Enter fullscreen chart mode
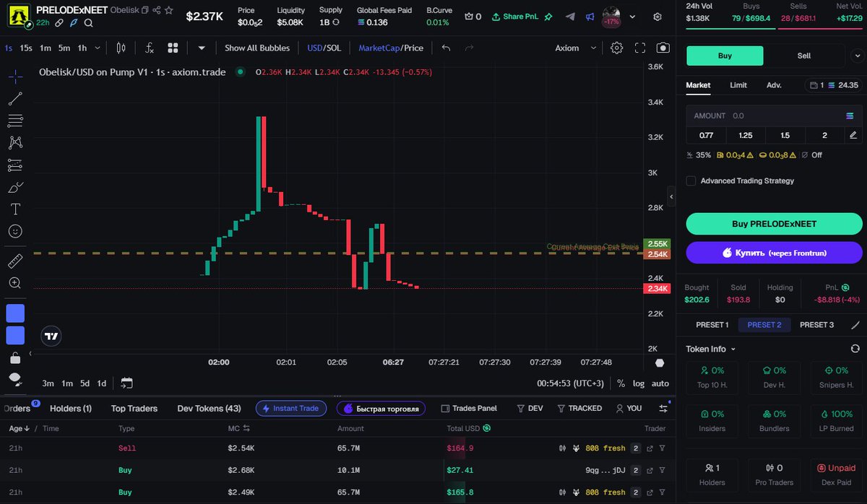867x504 pixels. pos(640,48)
